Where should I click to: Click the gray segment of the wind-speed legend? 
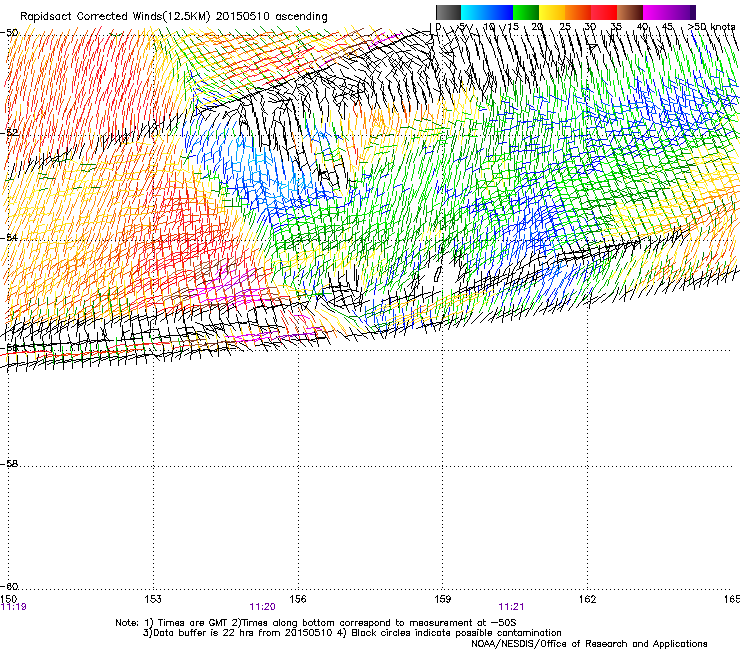click(x=448, y=12)
